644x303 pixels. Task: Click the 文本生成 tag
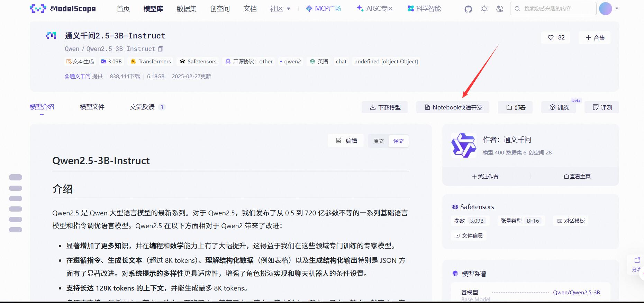(x=80, y=61)
